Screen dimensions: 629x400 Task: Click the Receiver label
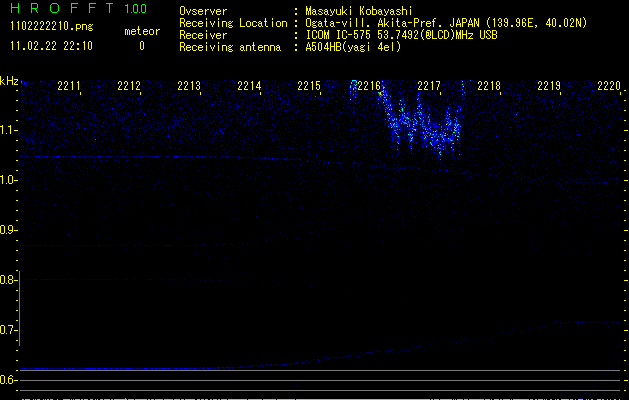tap(203, 35)
